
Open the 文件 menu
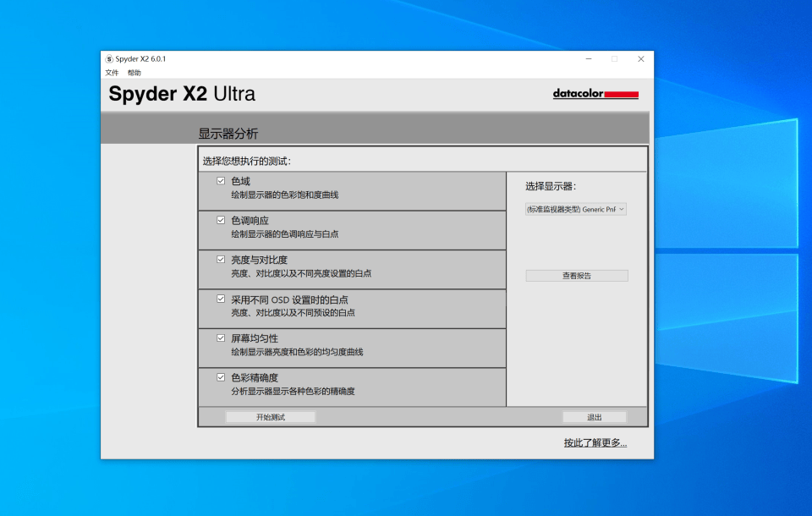click(112, 73)
